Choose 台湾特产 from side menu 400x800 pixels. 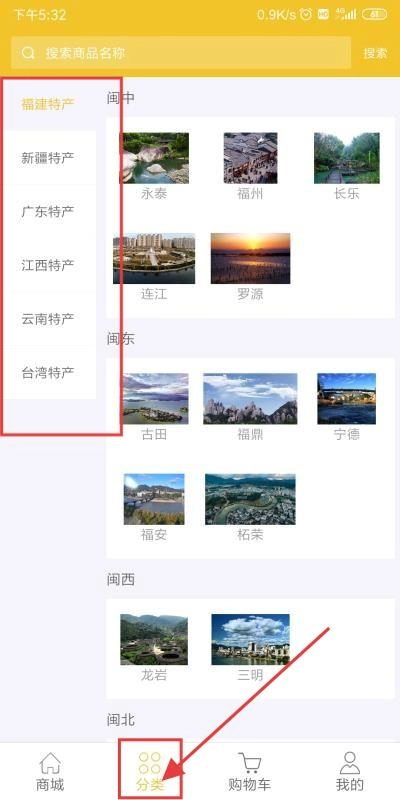pyautogui.click(x=48, y=372)
